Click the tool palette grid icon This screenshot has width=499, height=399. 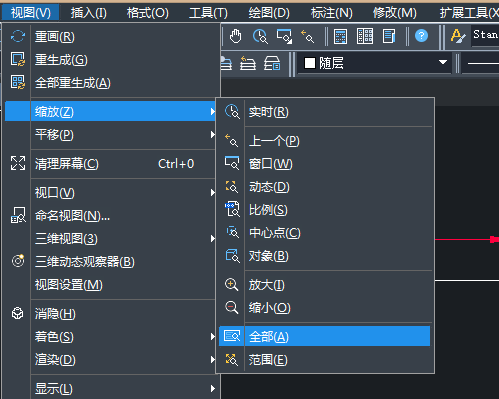point(365,36)
